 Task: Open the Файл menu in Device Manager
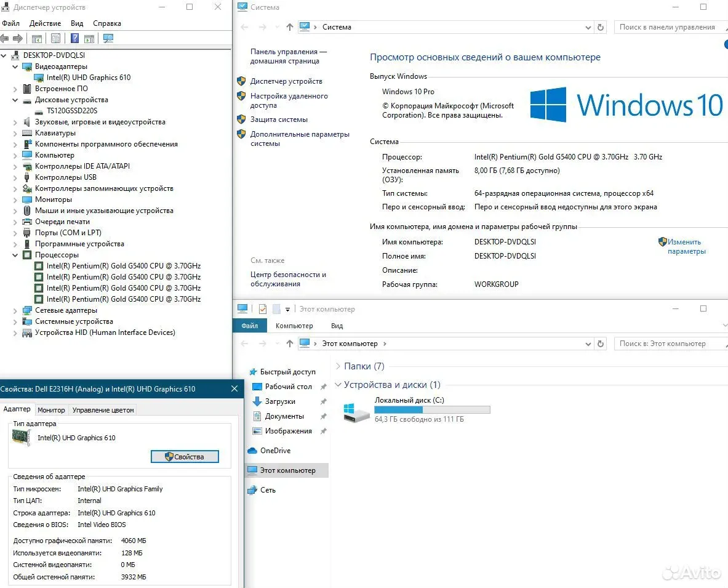tap(10, 23)
